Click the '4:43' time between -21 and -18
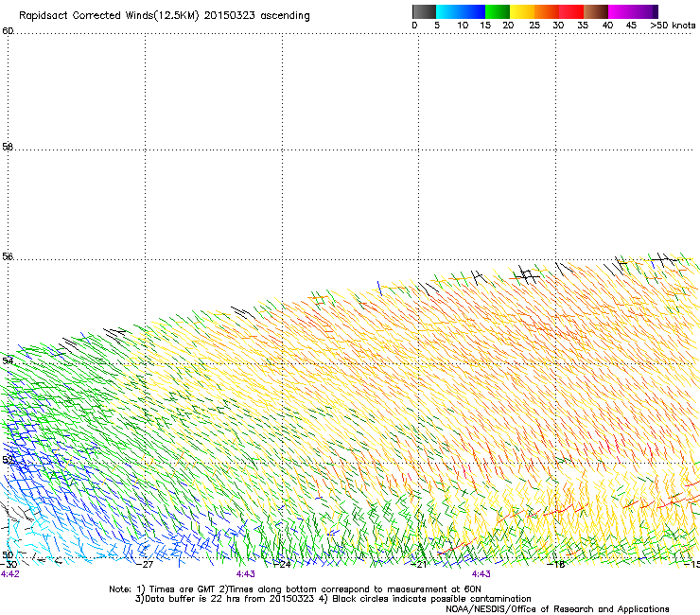Image resolution: width=700 pixels, height=615 pixels. click(481, 574)
